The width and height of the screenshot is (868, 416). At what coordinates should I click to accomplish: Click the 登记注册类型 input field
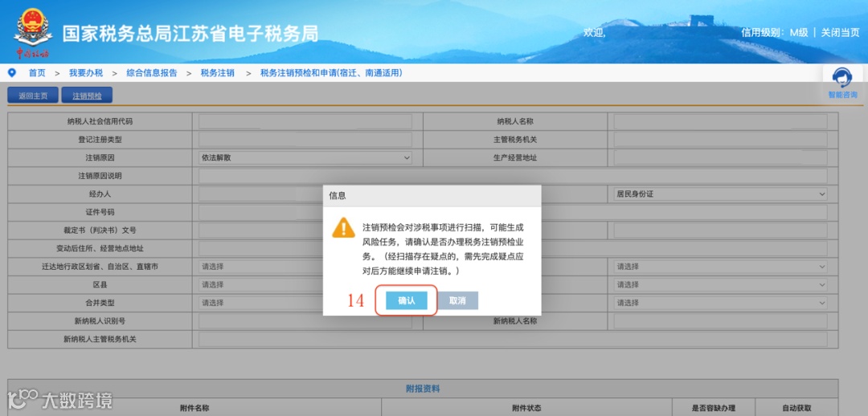click(305, 140)
